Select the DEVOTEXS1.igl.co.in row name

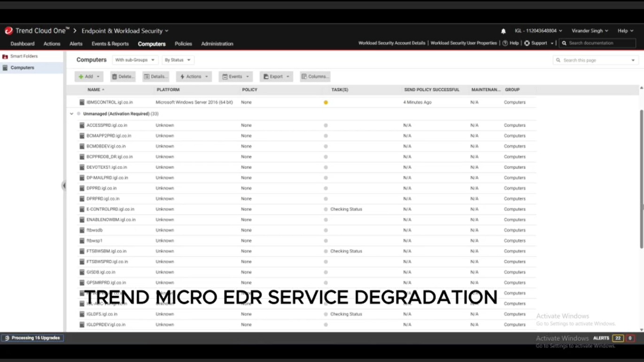click(x=107, y=167)
